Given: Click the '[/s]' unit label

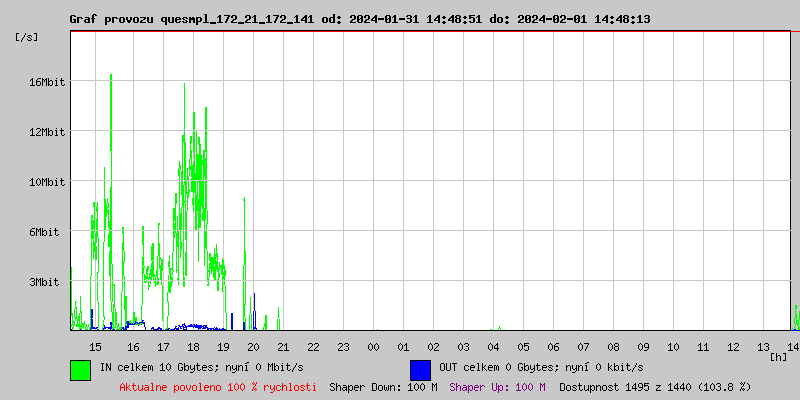Looking at the screenshot, I should (27, 37).
